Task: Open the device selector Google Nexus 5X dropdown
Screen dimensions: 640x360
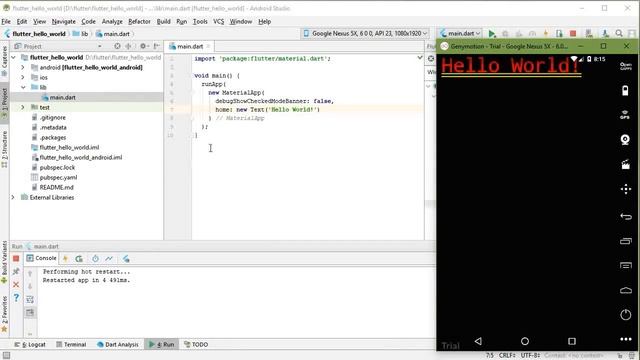Action: [x=365, y=33]
